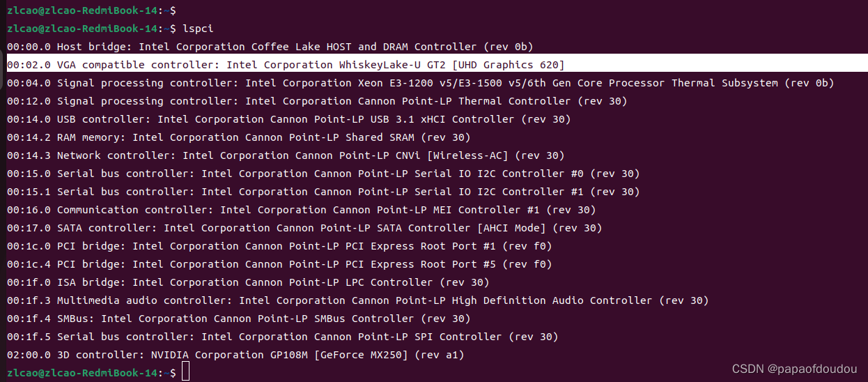Click the ISA bridge LPC Controller line
868x382 pixels.
coord(248,282)
